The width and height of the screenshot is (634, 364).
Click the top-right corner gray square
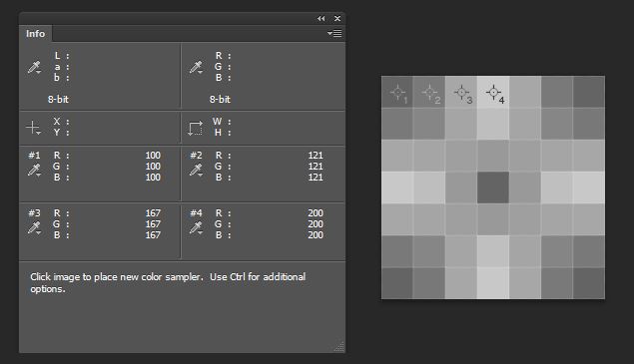(589, 92)
